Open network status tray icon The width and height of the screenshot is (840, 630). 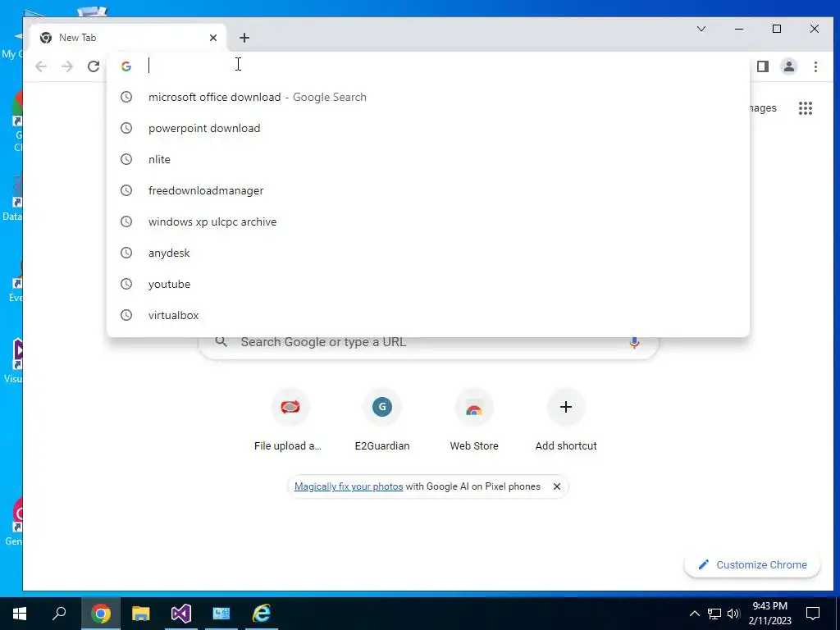(x=714, y=614)
